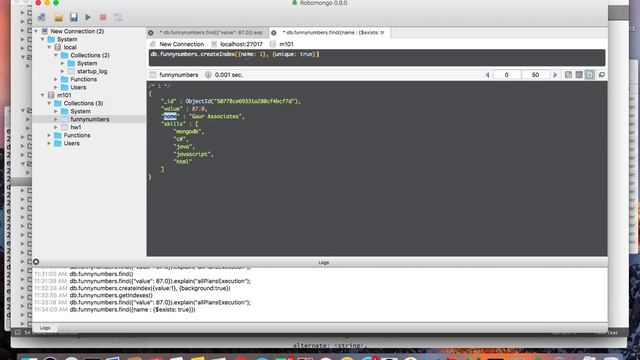Click funnynumbers label in results header
This screenshot has height=360, width=640.
point(178,75)
